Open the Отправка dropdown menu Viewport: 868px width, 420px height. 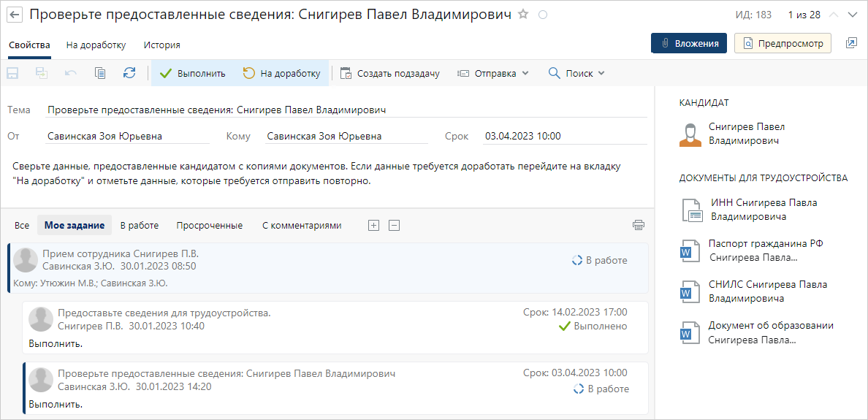(492, 73)
